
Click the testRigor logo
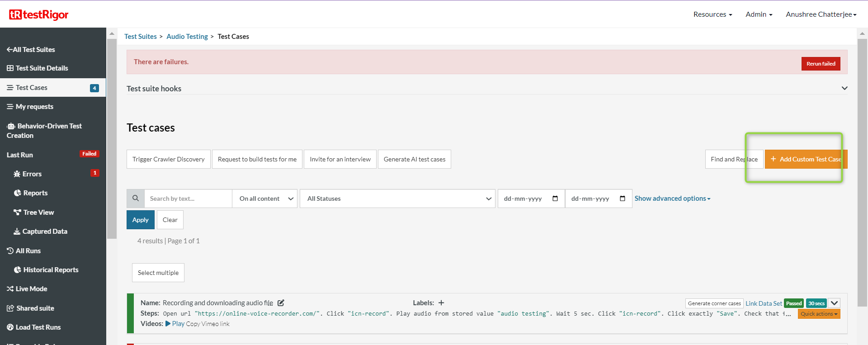click(39, 14)
